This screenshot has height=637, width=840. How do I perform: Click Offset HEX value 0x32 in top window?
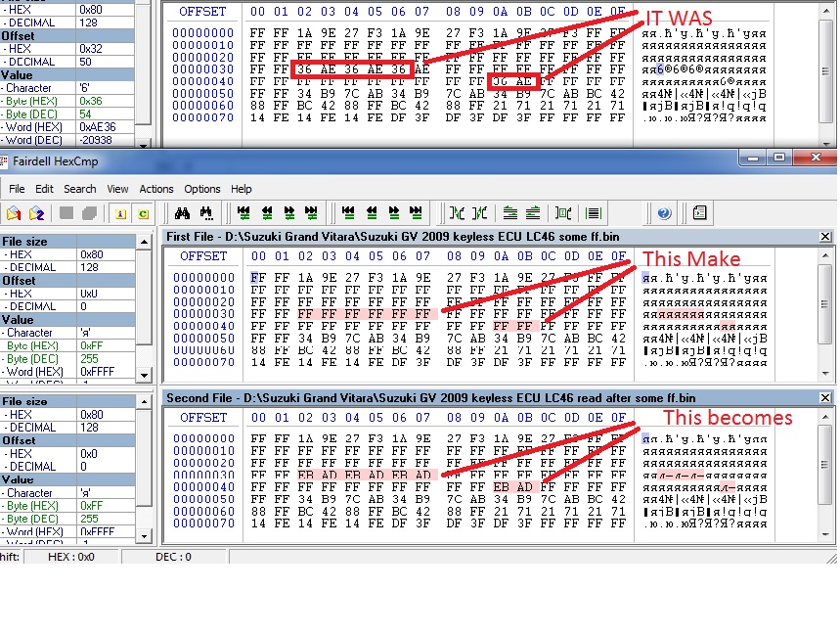click(x=91, y=49)
